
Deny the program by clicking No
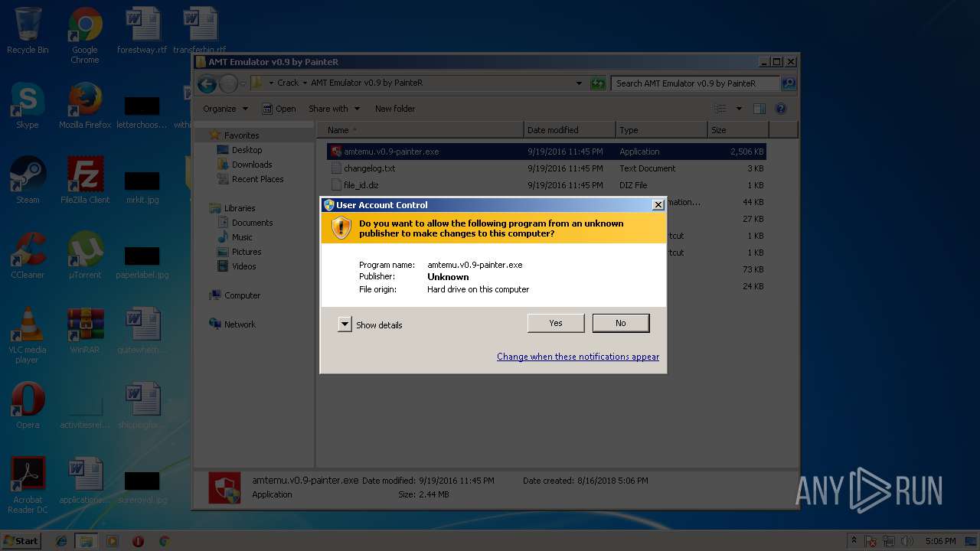pyautogui.click(x=621, y=323)
